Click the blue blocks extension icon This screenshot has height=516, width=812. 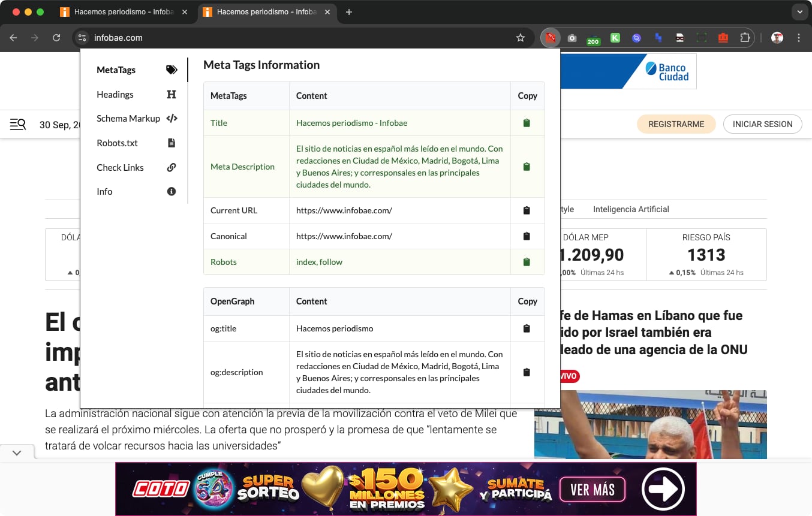[658, 38]
